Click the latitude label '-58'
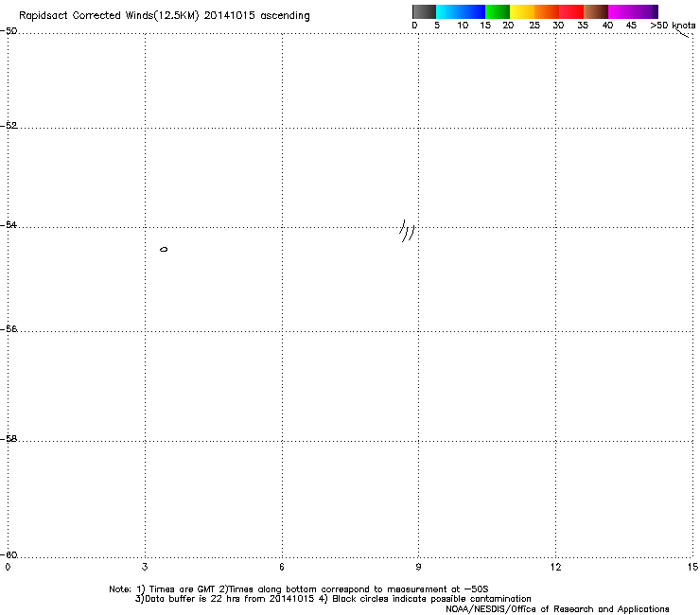 9,439
